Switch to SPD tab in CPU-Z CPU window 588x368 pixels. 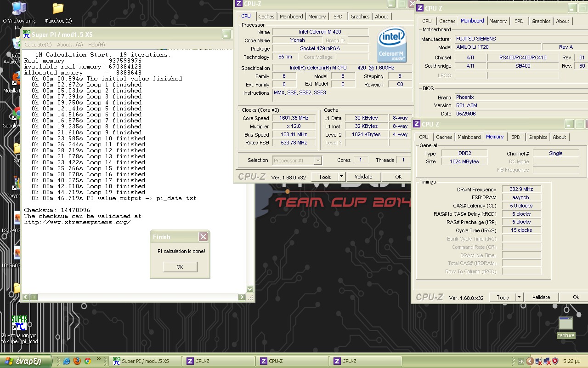[x=338, y=17]
